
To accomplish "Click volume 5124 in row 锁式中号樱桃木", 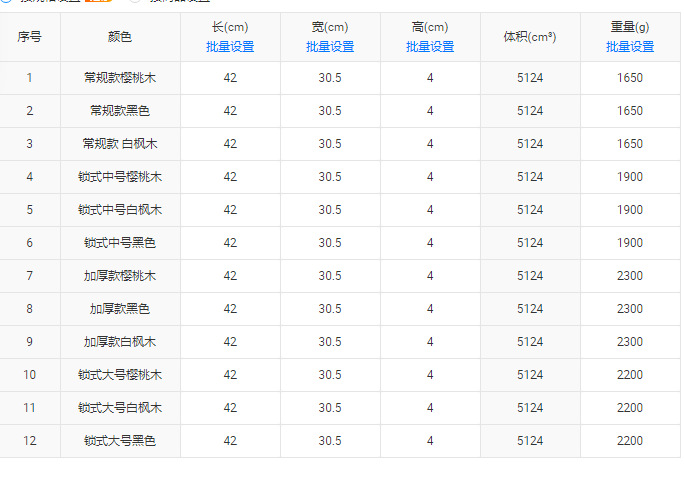I will [x=530, y=177].
